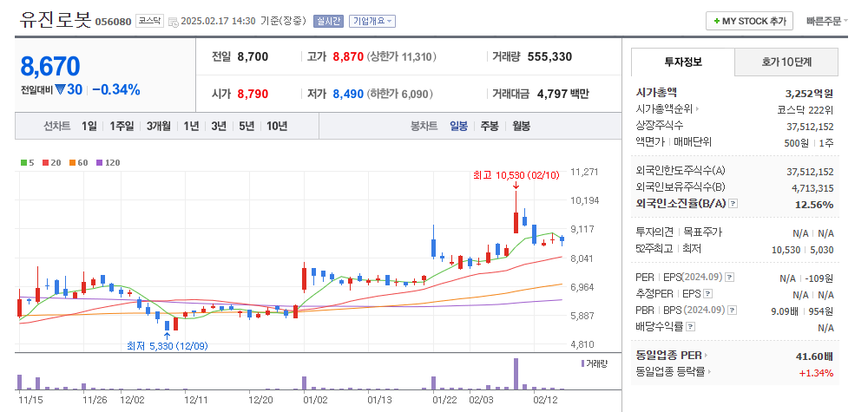Image resolution: width=868 pixels, height=412 pixels.
Task: Expand the 빠른주문 dropdown
Action: coord(827,21)
